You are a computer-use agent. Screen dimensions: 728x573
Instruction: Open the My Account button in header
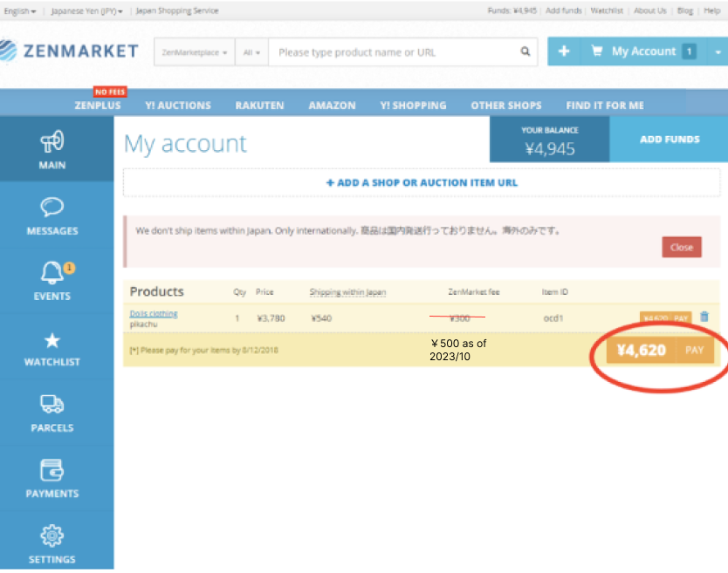[643, 51]
